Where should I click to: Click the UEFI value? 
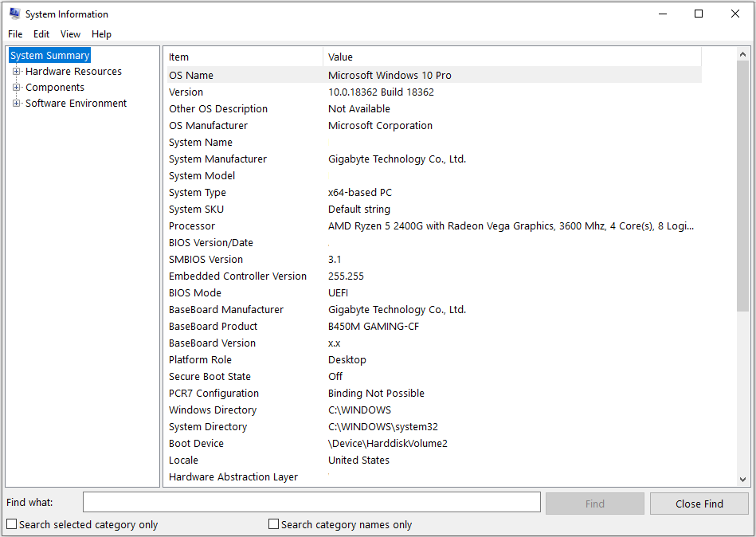click(x=339, y=293)
